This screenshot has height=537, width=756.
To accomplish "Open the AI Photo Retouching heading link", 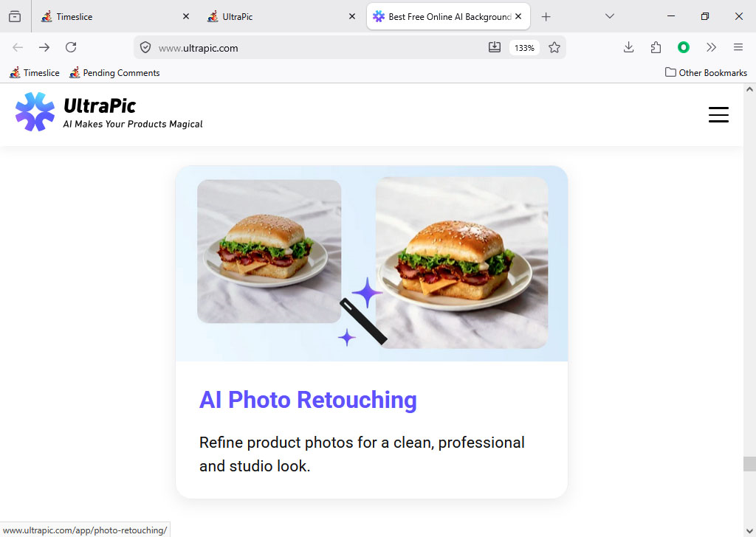I will (308, 400).
